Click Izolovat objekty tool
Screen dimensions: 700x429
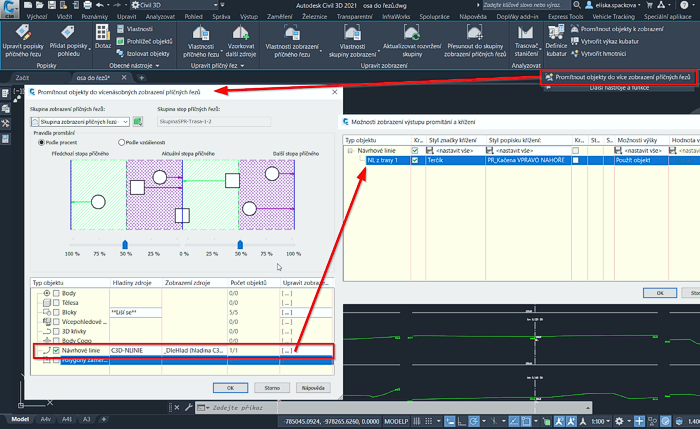[x=143, y=54]
